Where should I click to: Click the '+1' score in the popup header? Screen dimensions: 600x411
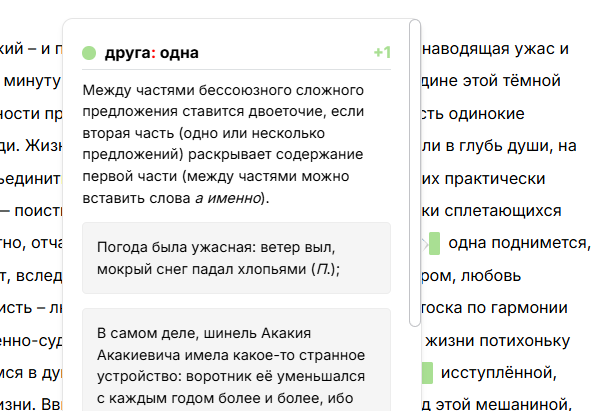point(382,52)
